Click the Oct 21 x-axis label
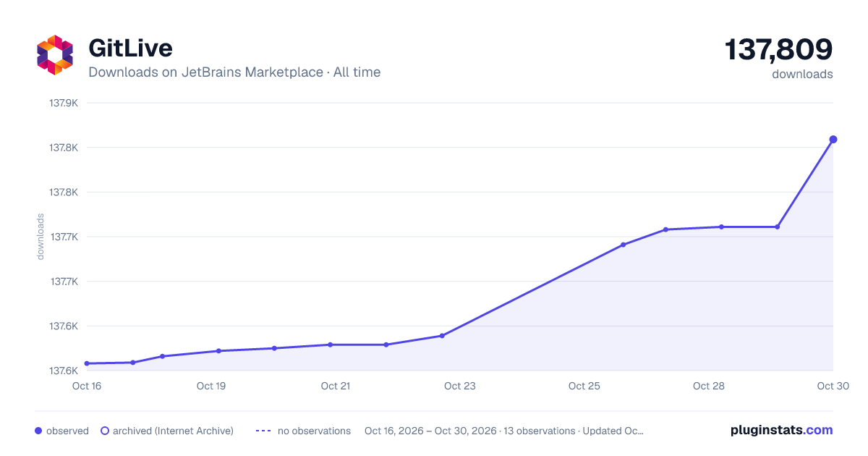Viewport: 868px width, 456px height. pos(335,386)
